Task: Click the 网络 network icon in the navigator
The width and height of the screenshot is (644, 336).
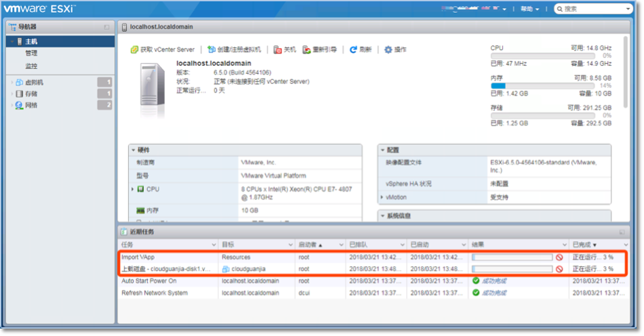Action: pyautogui.click(x=19, y=106)
